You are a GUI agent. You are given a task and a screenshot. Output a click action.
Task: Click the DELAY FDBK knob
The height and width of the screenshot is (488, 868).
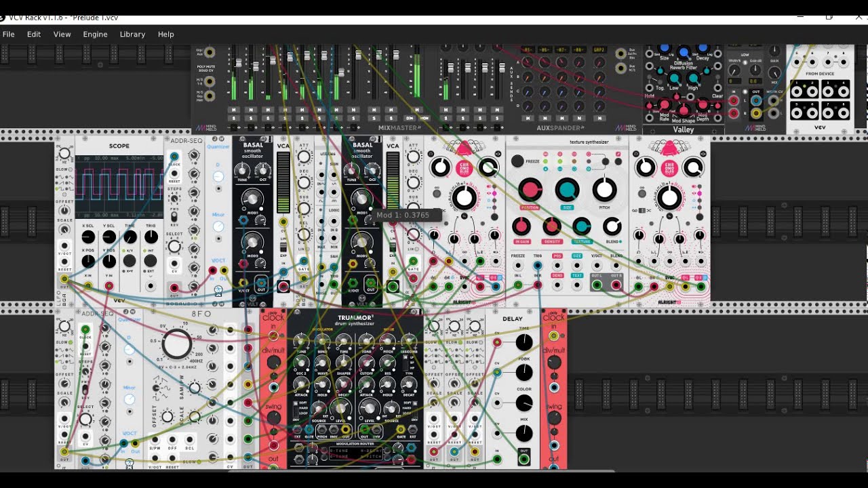pyautogui.click(x=524, y=373)
